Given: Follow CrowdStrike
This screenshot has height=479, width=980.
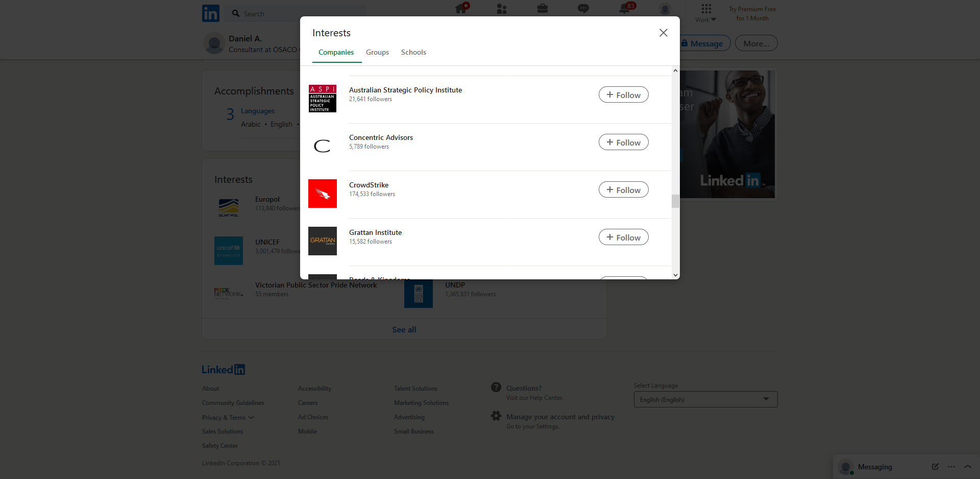Looking at the screenshot, I should point(624,189).
